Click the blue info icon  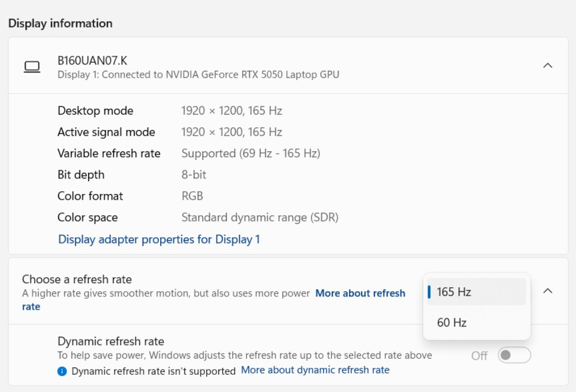(62, 371)
